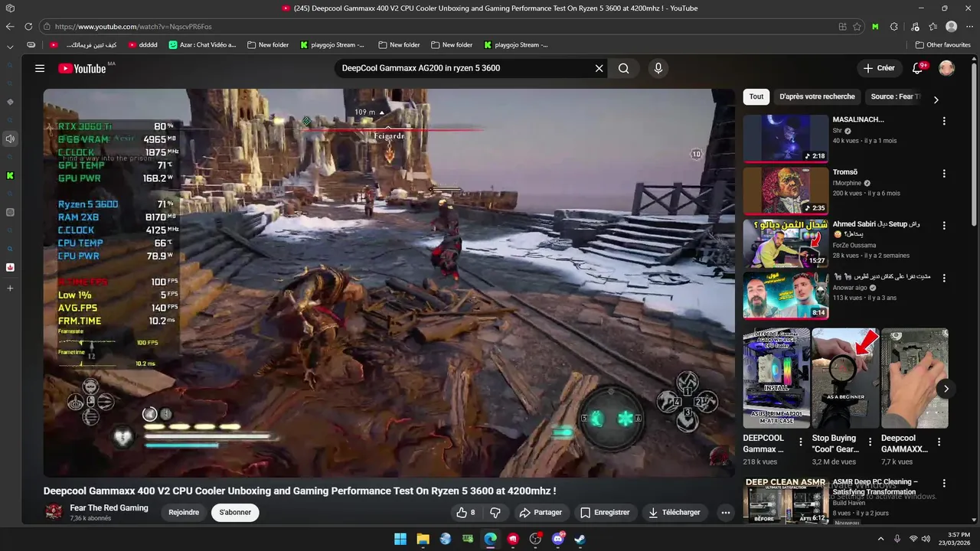Open YouTube notifications bell

pos(917,68)
